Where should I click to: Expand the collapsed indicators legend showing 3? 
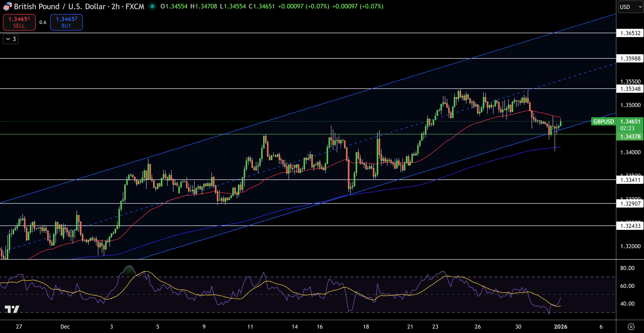[x=11, y=39]
